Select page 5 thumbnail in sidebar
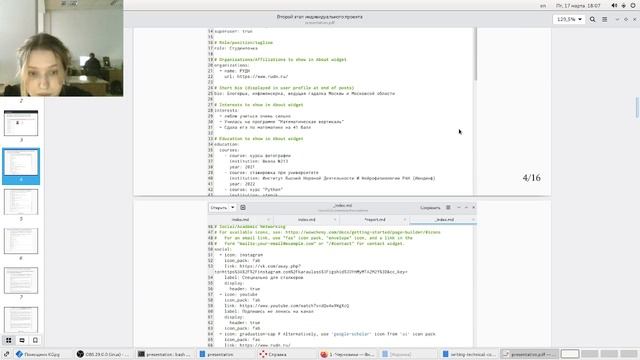 pyautogui.click(x=21, y=202)
